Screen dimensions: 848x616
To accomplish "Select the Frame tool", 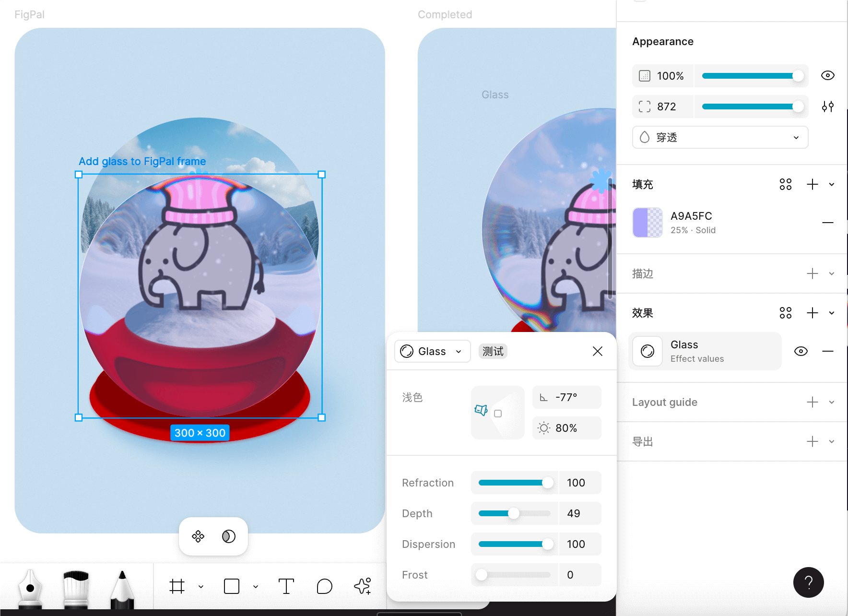I will click(x=177, y=586).
